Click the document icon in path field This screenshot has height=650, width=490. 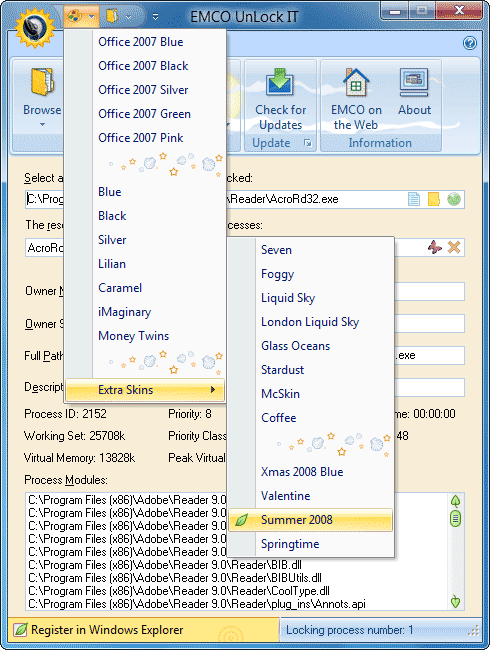tap(414, 199)
